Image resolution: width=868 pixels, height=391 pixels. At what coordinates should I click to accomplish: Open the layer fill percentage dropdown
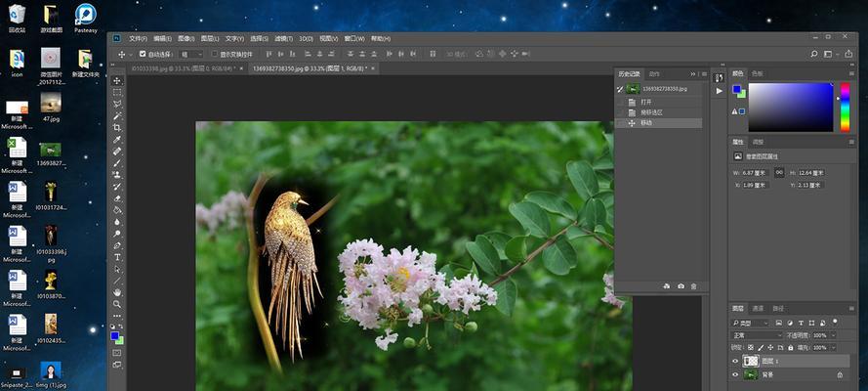[834, 348]
